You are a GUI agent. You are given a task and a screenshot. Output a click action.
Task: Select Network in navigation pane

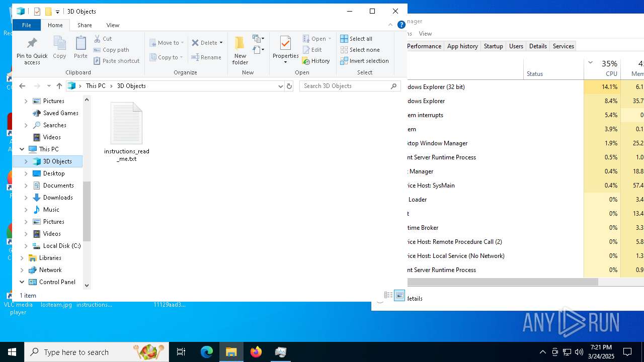pyautogui.click(x=50, y=270)
